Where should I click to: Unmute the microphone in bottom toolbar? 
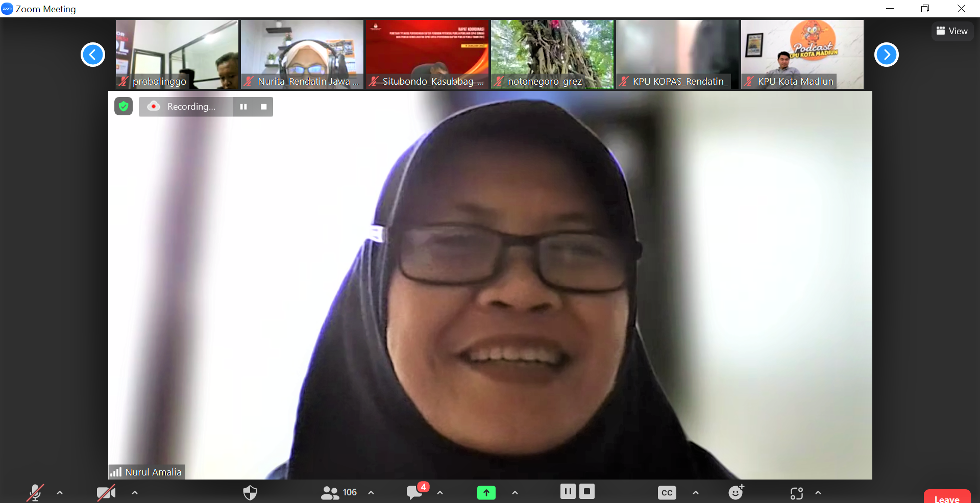point(35,492)
